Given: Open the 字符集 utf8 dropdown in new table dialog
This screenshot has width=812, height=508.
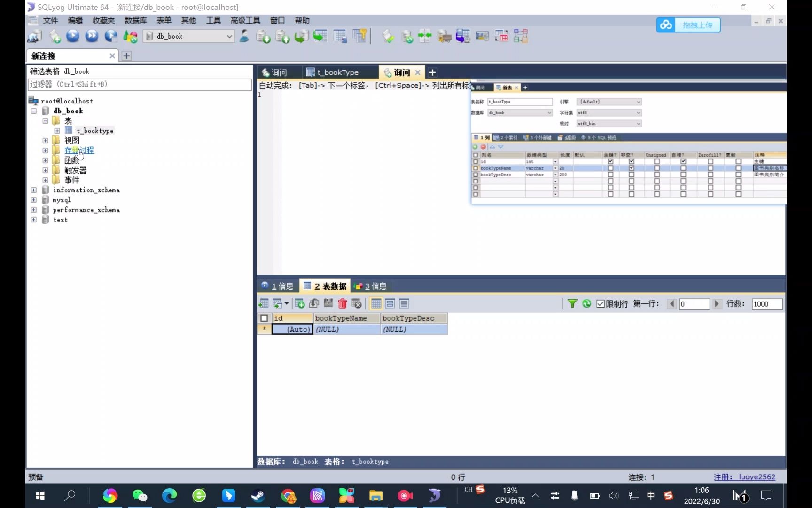Looking at the screenshot, I should click(x=638, y=112).
